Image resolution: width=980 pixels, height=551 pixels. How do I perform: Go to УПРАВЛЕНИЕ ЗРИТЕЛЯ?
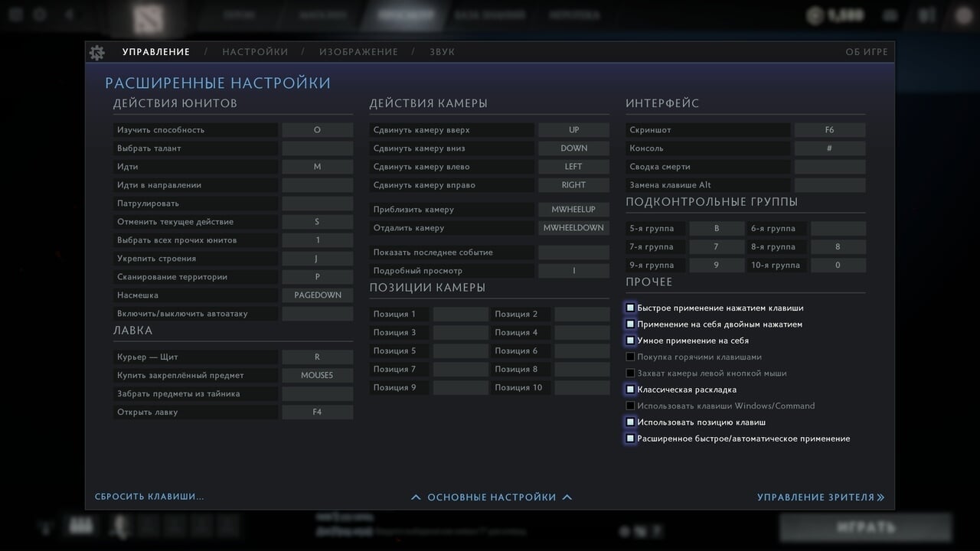point(821,497)
